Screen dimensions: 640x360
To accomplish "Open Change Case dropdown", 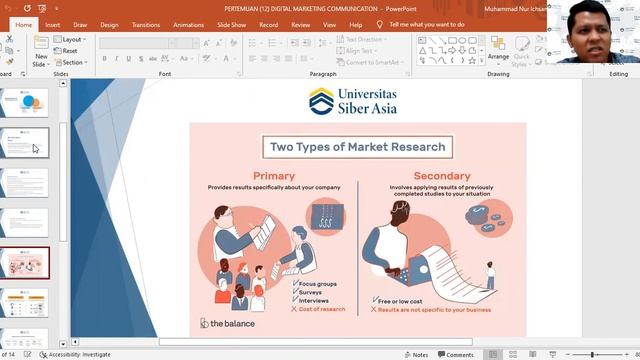I will click(186, 59).
